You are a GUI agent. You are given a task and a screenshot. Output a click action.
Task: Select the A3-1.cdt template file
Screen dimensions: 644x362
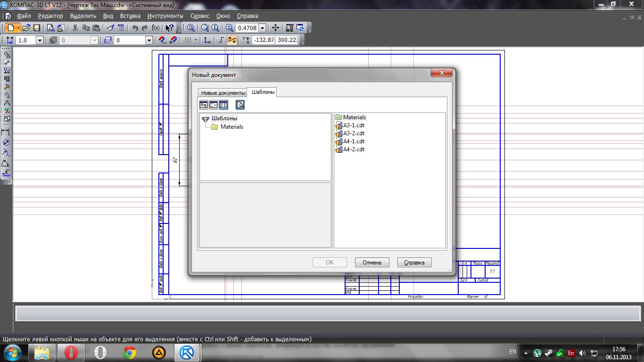pos(354,125)
